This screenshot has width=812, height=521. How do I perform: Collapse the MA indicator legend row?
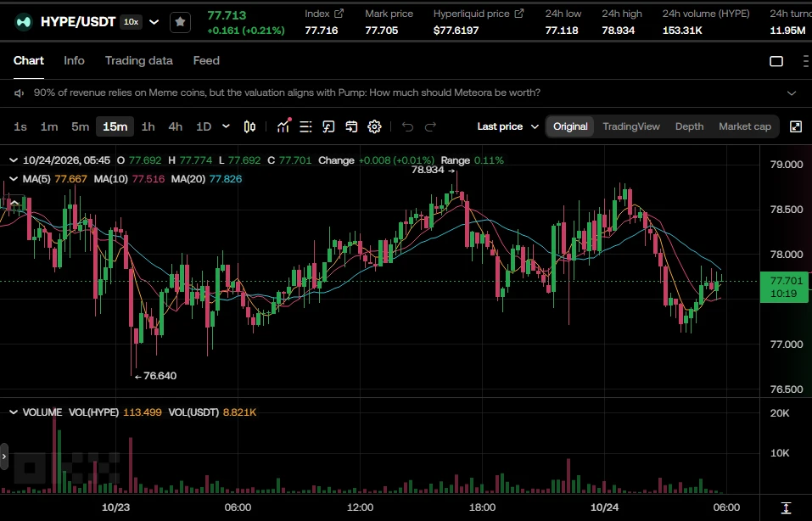(14, 179)
